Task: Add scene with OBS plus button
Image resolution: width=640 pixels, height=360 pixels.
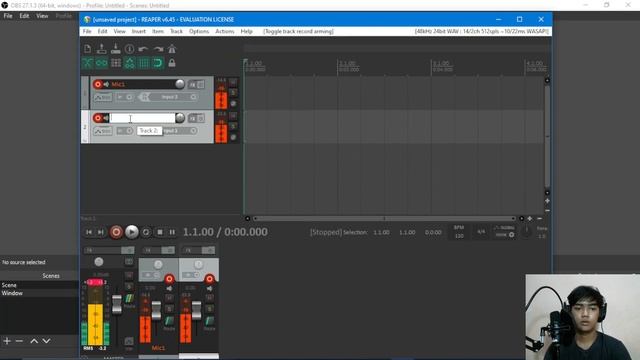Action: (7, 341)
